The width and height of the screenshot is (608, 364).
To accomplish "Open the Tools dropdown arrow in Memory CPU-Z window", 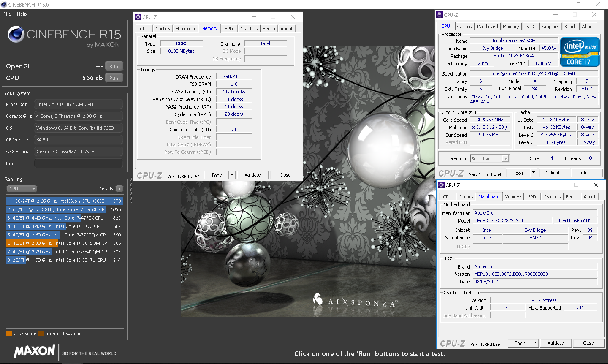I will pyautogui.click(x=232, y=175).
